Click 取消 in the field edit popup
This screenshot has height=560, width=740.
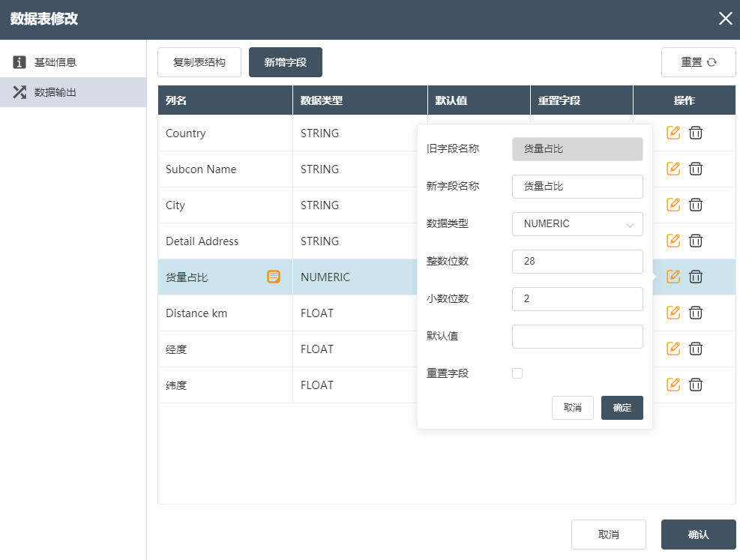573,408
